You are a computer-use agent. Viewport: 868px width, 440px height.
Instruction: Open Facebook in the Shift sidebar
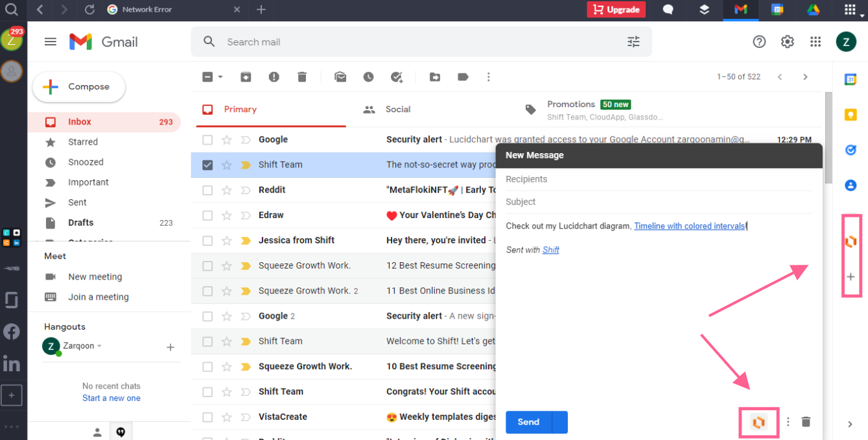[x=12, y=332]
